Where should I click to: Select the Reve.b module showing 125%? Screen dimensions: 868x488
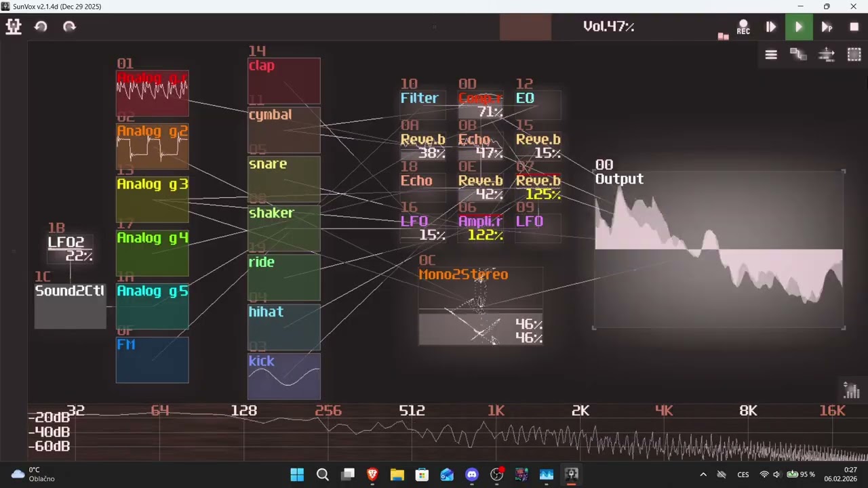coord(538,188)
